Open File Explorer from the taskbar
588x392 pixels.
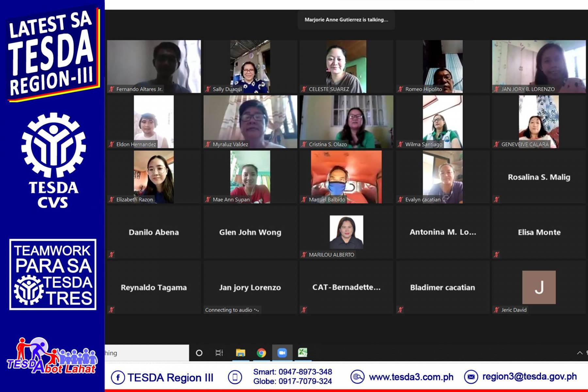click(x=240, y=353)
